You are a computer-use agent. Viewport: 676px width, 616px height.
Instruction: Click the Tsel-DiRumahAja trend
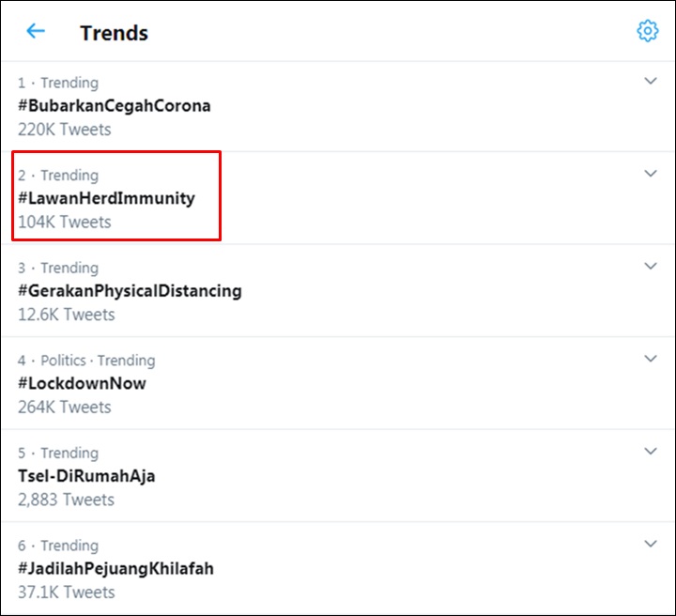(x=86, y=476)
